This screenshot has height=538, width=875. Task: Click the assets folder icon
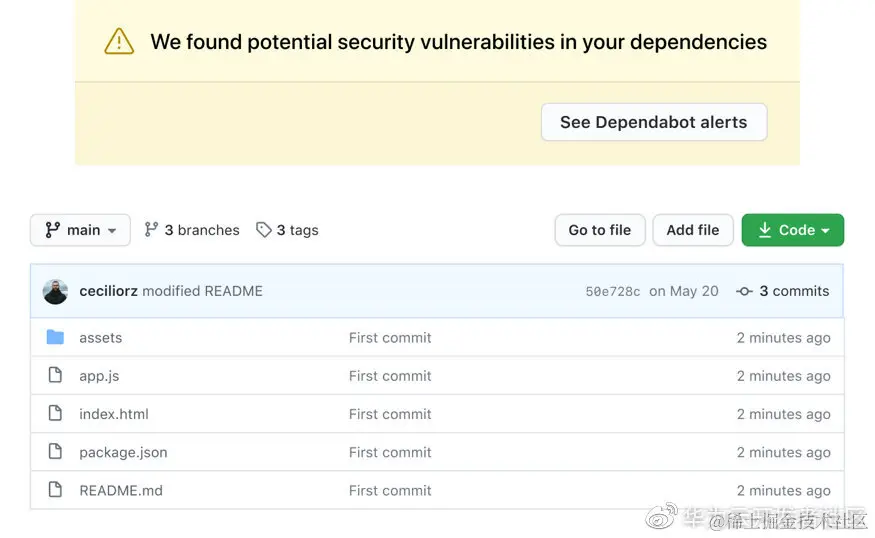click(x=55, y=337)
